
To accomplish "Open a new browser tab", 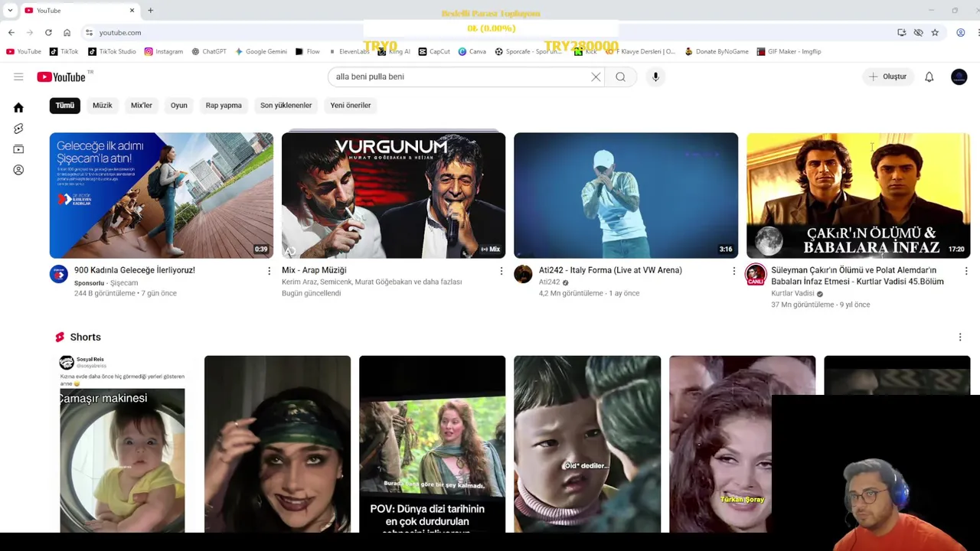I will [x=150, y=11].
